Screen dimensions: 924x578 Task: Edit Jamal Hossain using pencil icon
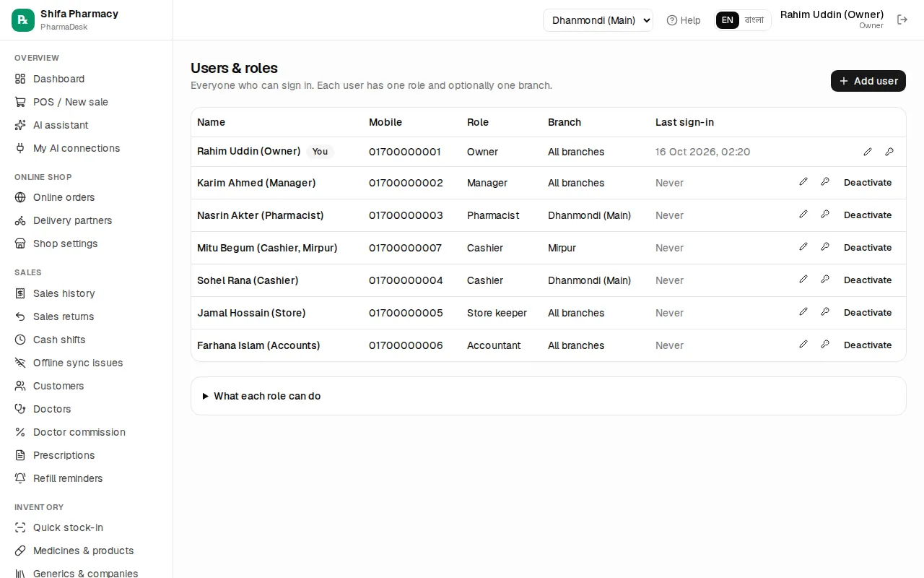[x=803, y=312]
